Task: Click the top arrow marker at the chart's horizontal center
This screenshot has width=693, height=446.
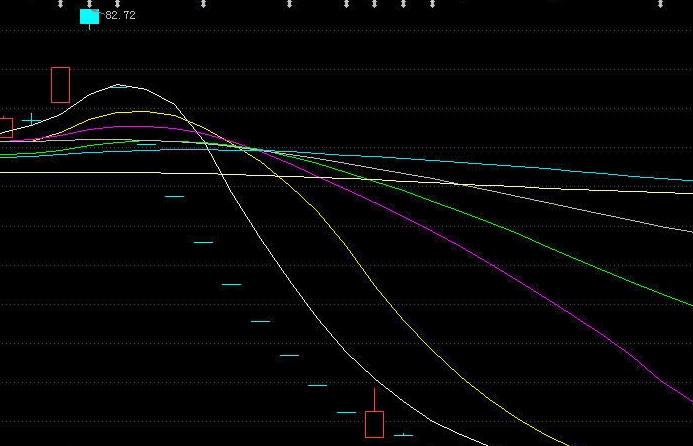Action: point(347,4)
